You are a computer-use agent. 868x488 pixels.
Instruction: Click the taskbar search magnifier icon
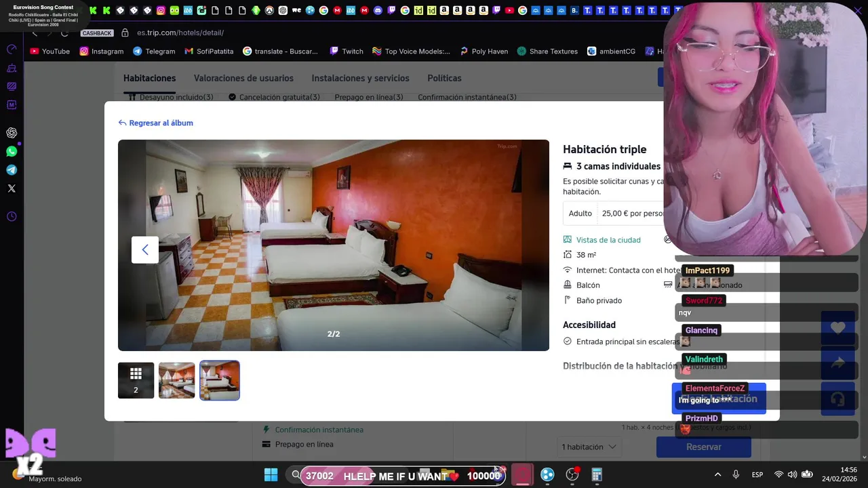pyautogui.click(x=296, y=474)
